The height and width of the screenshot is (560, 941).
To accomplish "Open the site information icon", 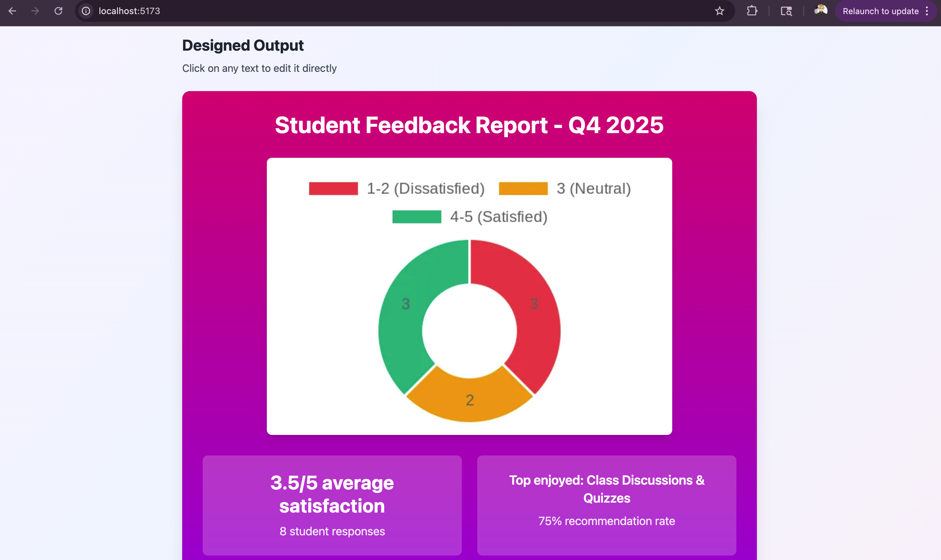I will (86, 11).
